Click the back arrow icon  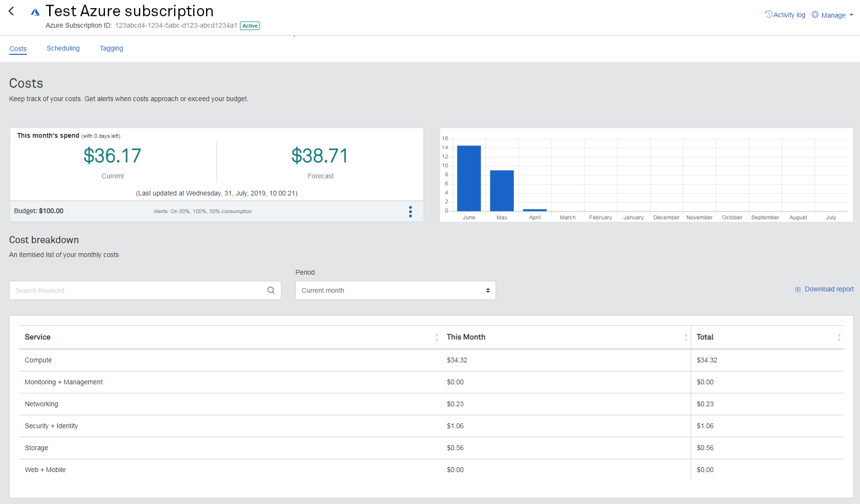pos(11,11)
